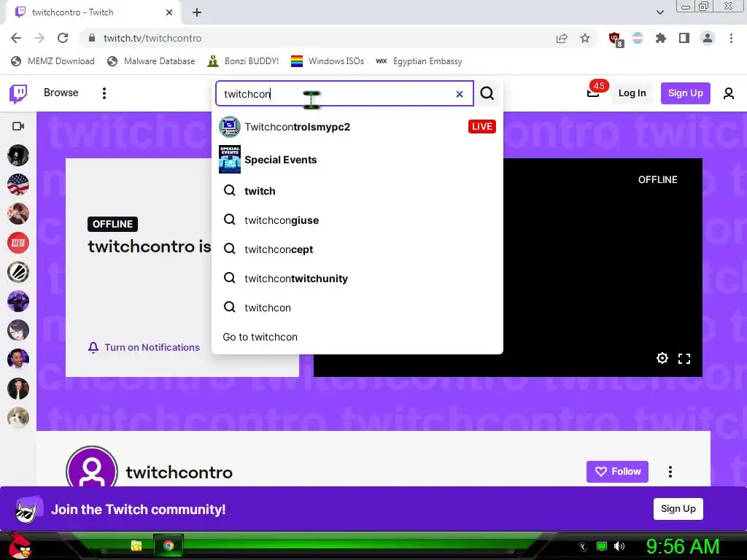Image resolution: width=747 pixels, height=560 pixels.
Task: Select the Special Events suggestion
Action: point(357,160)
